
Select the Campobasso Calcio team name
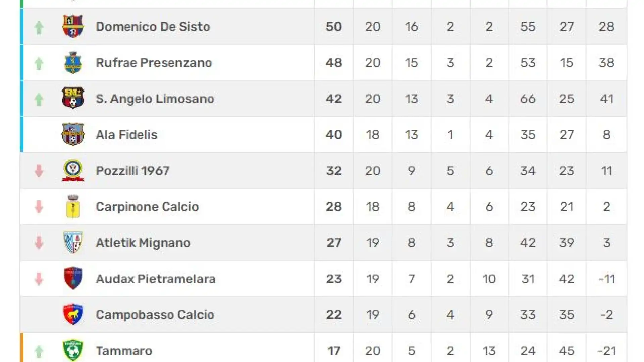point(155,315)
